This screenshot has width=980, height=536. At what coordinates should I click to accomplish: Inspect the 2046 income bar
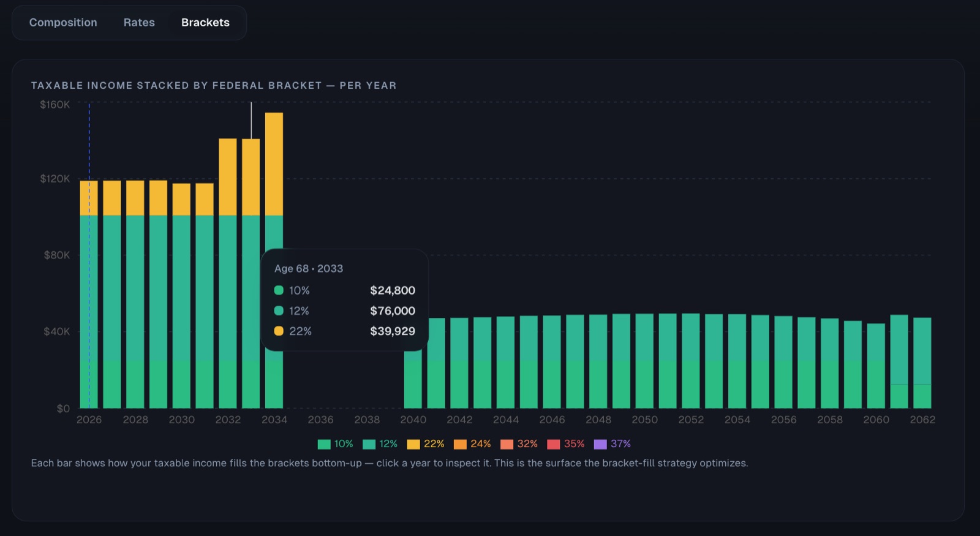(x=552, y=362)
